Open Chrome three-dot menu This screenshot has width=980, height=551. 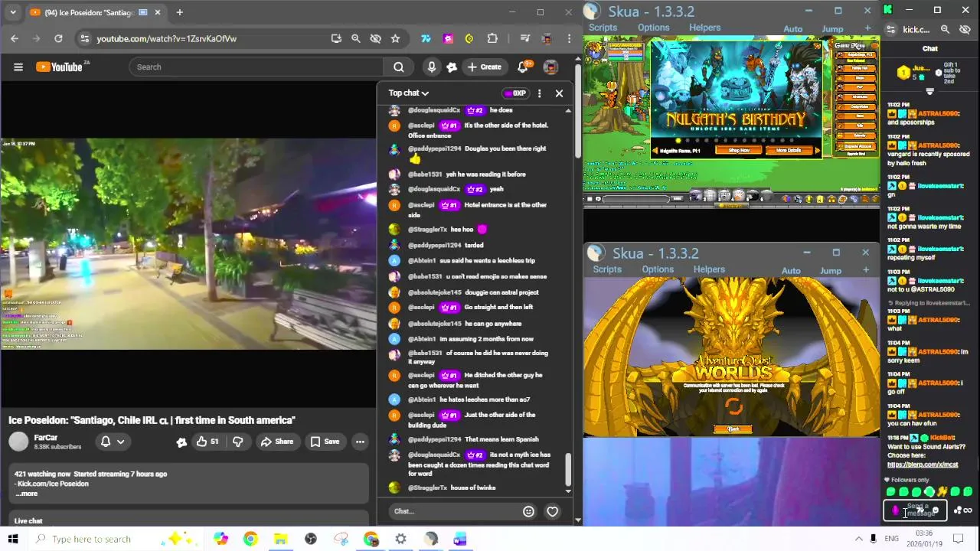coord(569,38)
